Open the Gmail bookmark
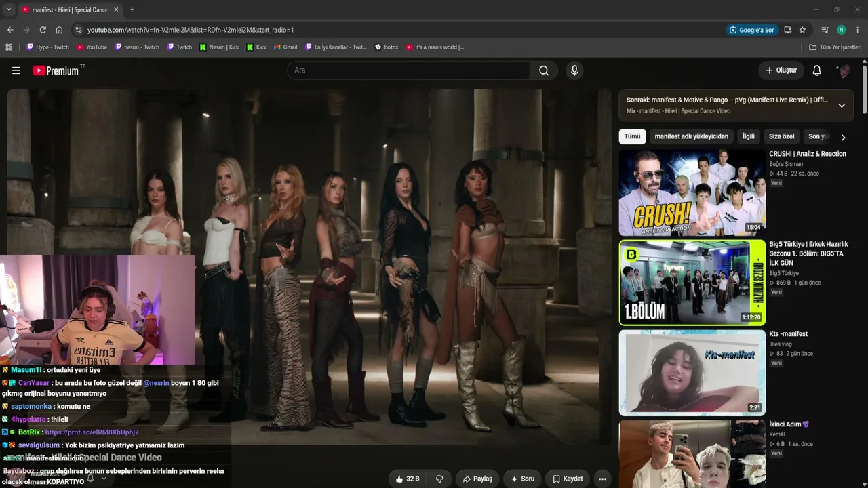This screenshot has height=488, width=868. click(x=285, y=47)
